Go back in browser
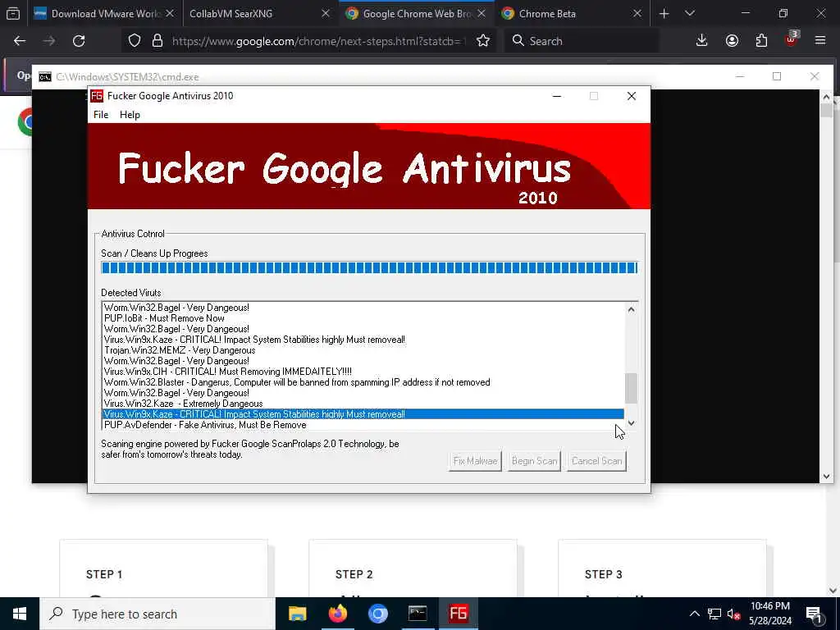 pos(20,41)
